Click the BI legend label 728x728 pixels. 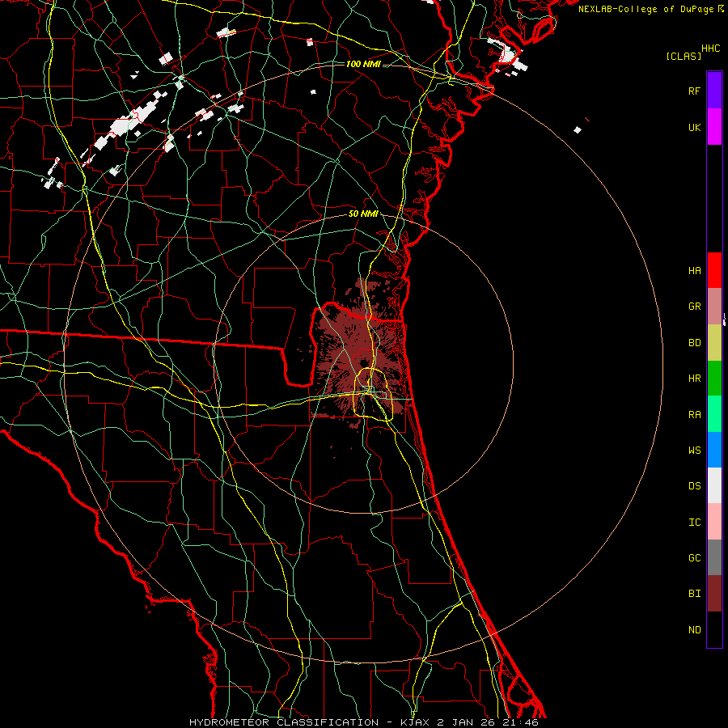694,594
